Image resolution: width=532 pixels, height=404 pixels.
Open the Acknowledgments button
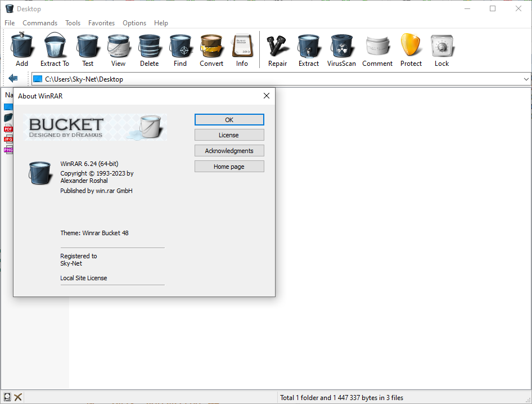pyautogui.click(x=229, y=151)
